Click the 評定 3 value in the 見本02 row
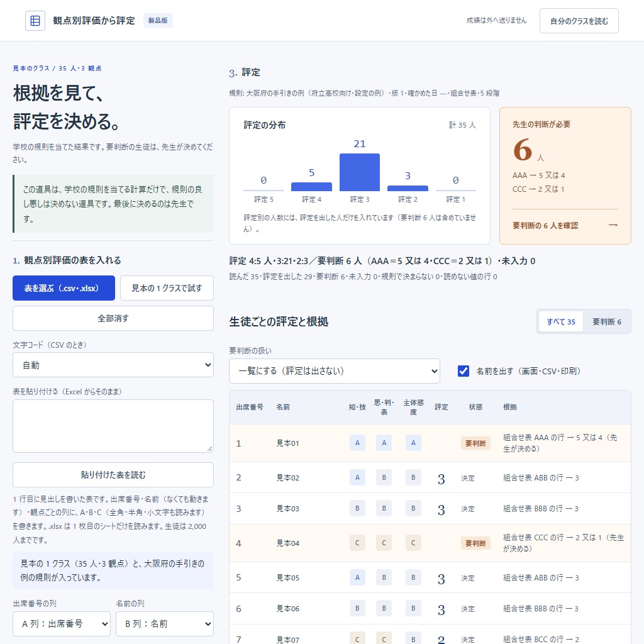The image size is (644, 644). [441, 479]
